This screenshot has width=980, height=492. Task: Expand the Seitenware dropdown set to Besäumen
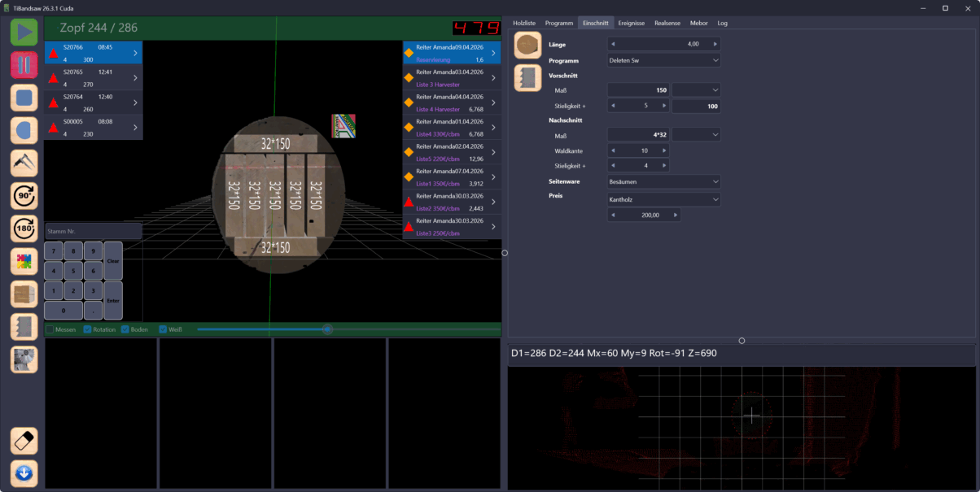point(663,181)
